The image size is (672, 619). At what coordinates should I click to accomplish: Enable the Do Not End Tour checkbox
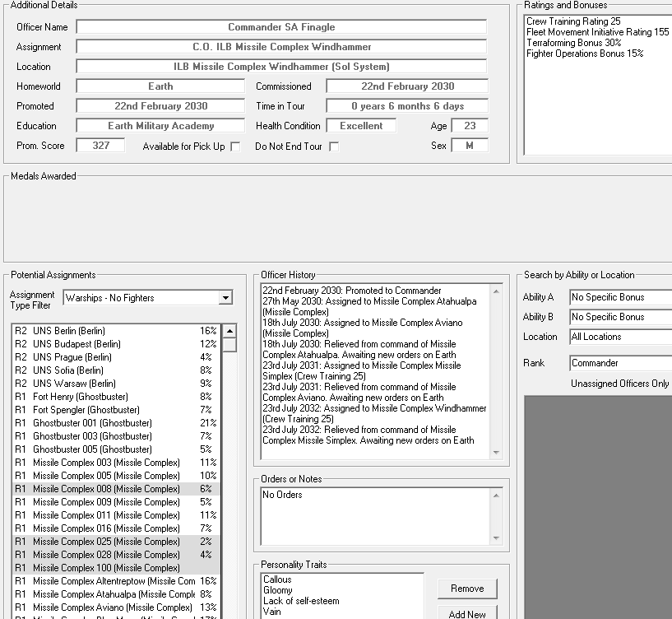pos(334,147)
